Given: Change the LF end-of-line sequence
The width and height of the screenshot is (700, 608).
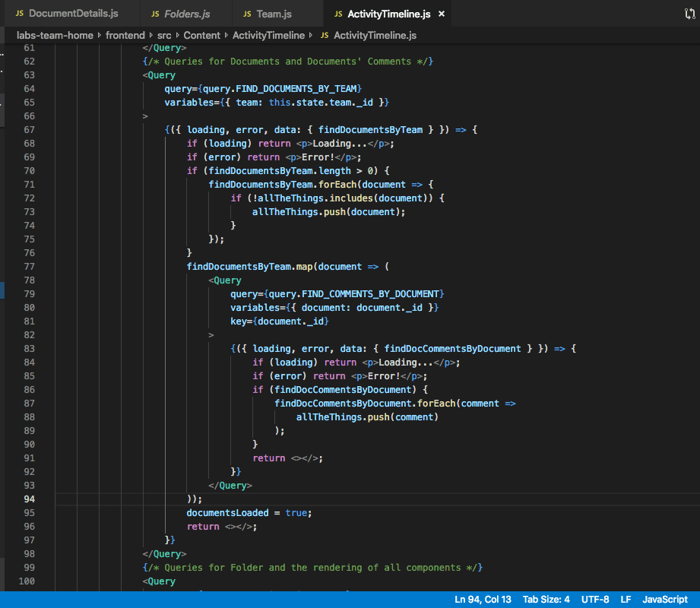Looking at the screenshot, I should click(x=626, y=600).
